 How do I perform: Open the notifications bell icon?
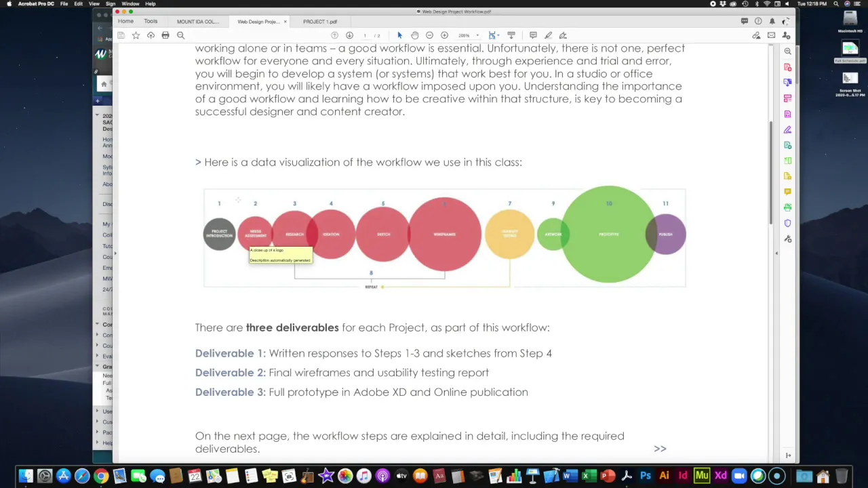[772, 21]
